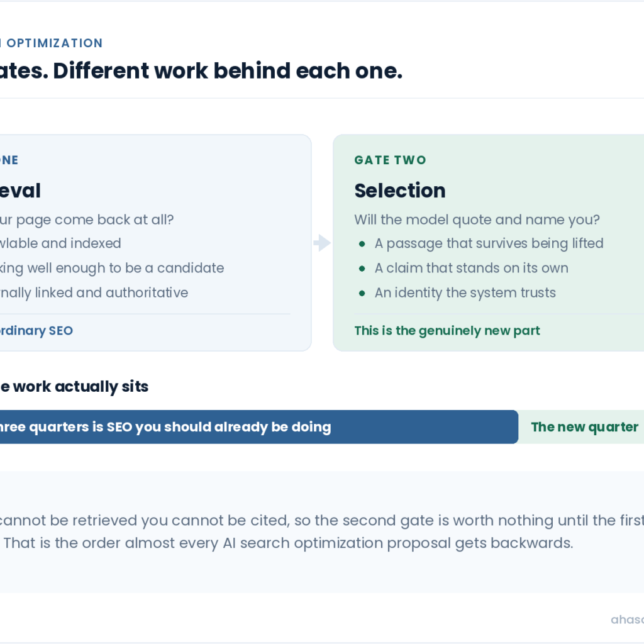This screenshot has width=644, height=644.
Task: Click the 'ordinary SEO' footer text
Action: pos(36,331)
